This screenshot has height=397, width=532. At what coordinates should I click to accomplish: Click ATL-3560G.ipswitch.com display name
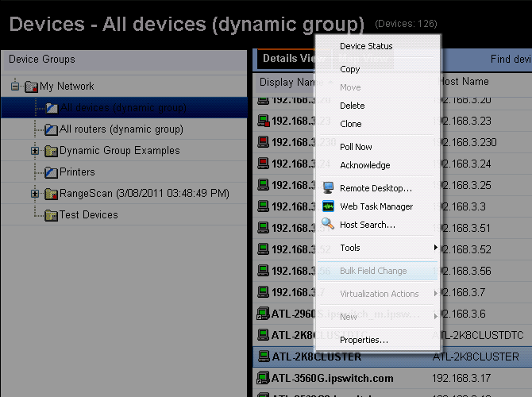click(x=332, y=378)
